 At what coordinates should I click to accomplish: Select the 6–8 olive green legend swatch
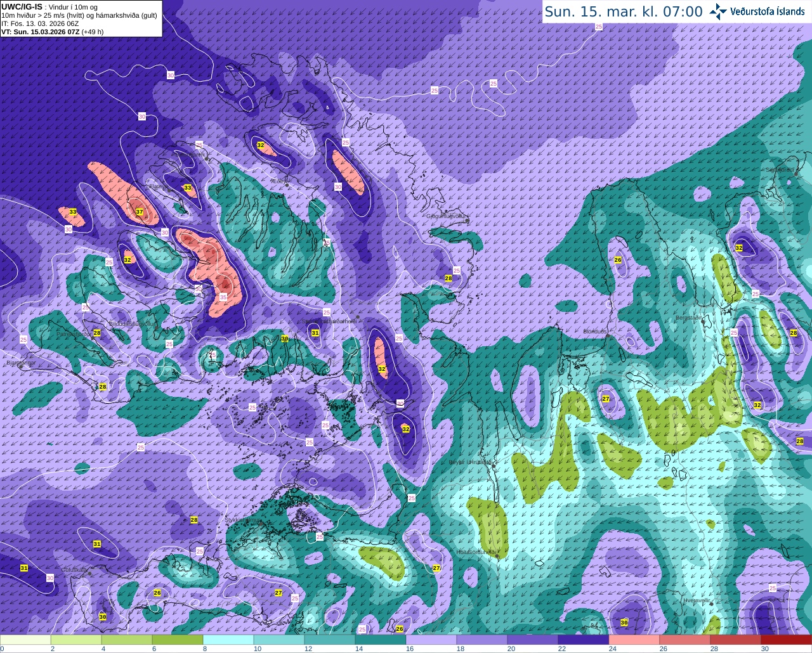pos(178,640)
